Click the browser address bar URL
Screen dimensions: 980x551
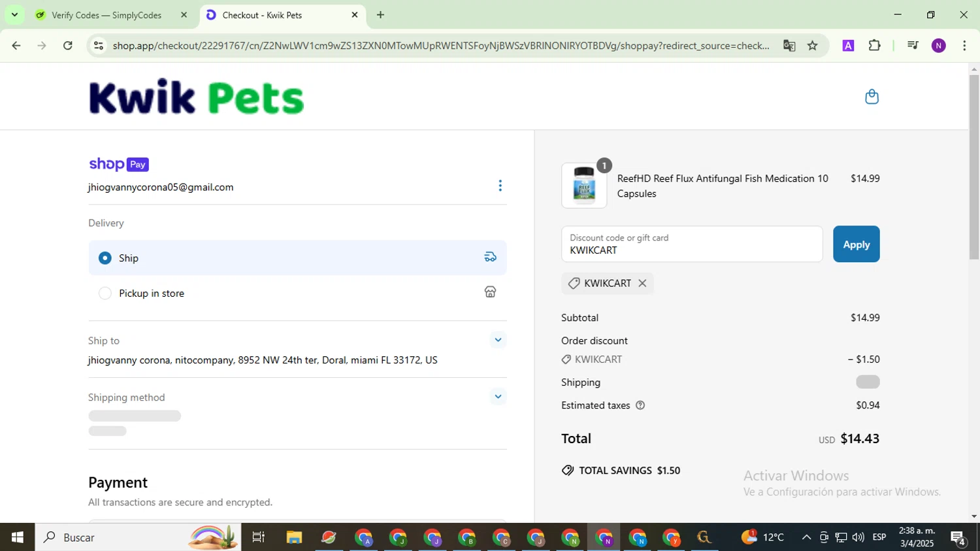point(441,46)
